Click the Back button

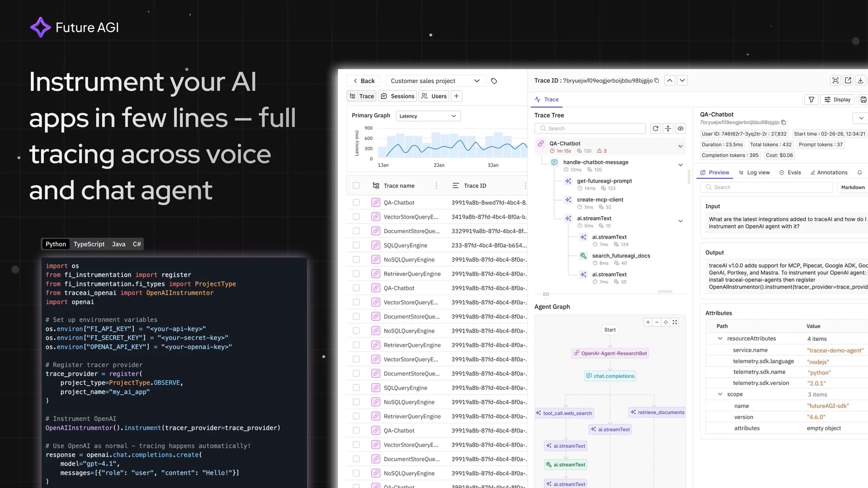[x=363, y=80]
